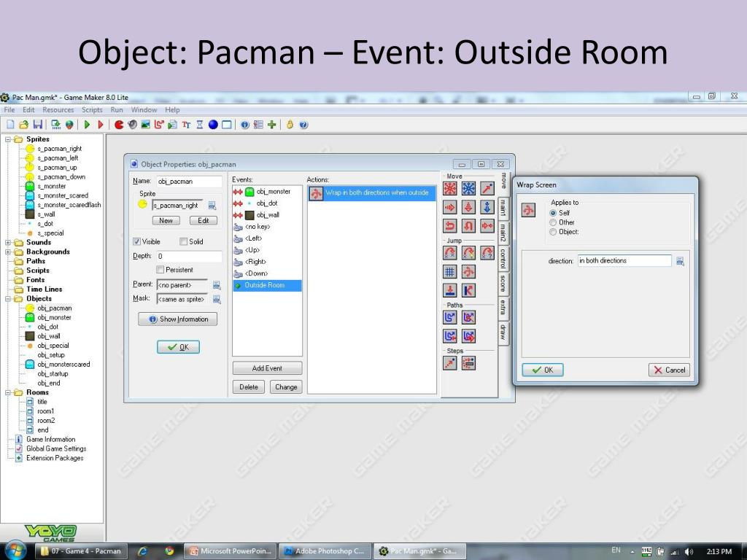Select the Object radio button

(x=553, y=232)
